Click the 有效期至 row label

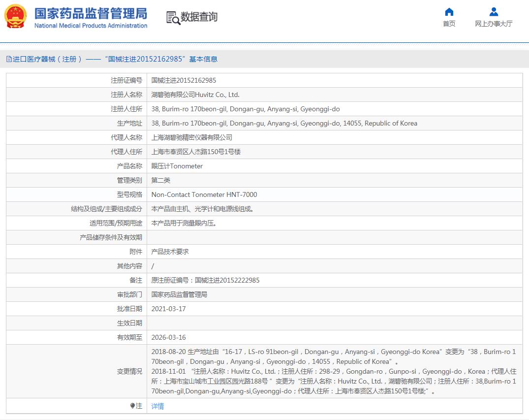tap(129, 337)
